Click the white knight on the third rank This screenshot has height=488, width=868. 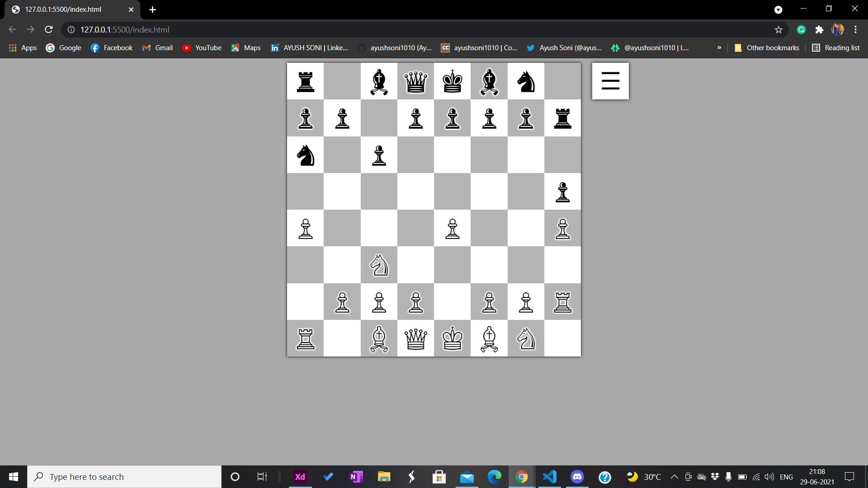[379, 265]
